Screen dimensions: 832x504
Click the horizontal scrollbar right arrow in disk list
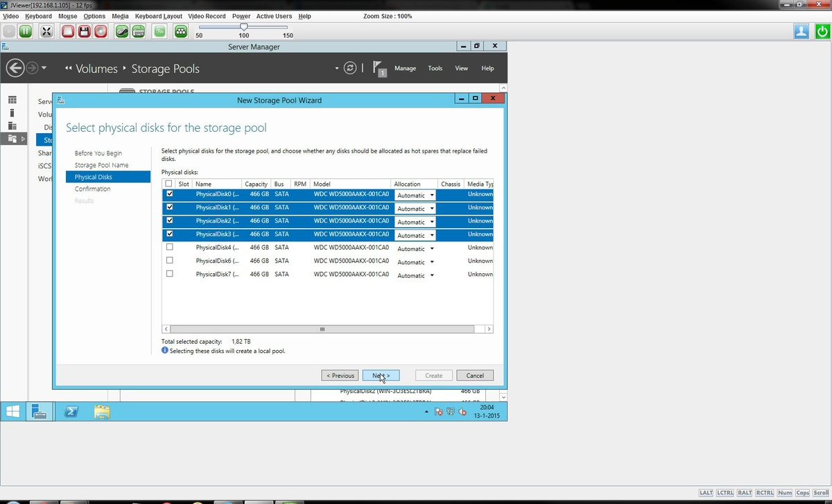[489, 329]
